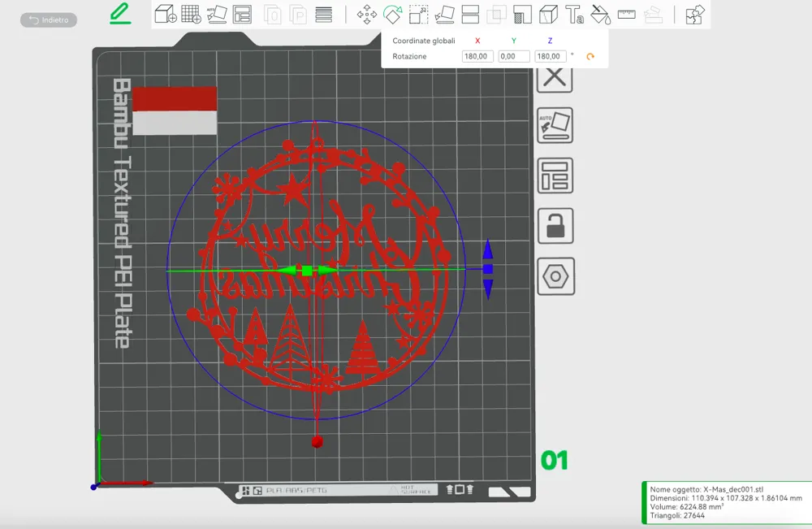
Task: Click the Z rotation input field
Action: click(550, 57)
